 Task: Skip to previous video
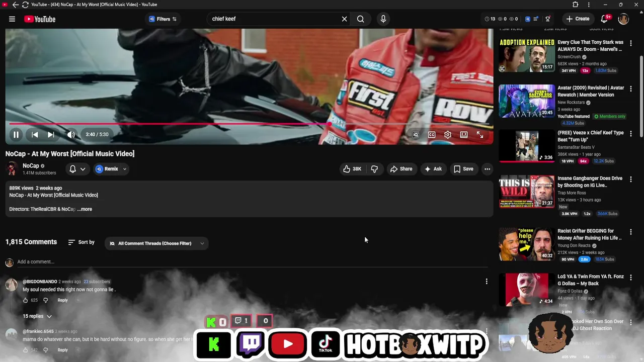click(35, 135)
